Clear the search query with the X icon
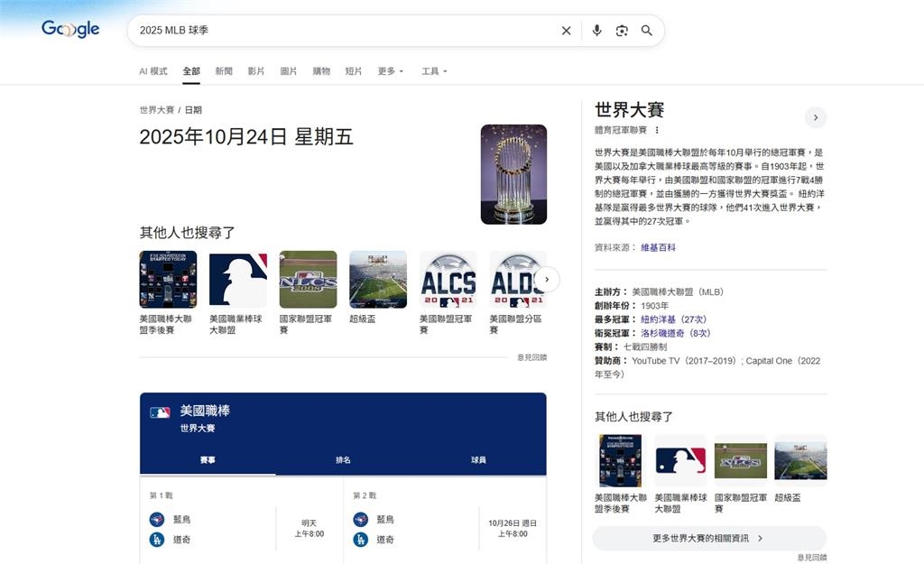924x564 pixels. click(x=566, y=30)
